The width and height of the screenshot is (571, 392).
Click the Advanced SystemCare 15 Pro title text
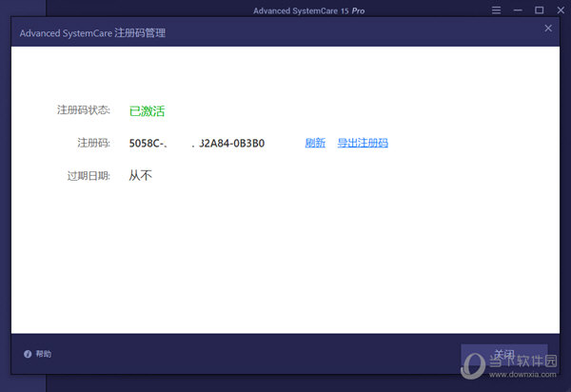tap(308, 10)
